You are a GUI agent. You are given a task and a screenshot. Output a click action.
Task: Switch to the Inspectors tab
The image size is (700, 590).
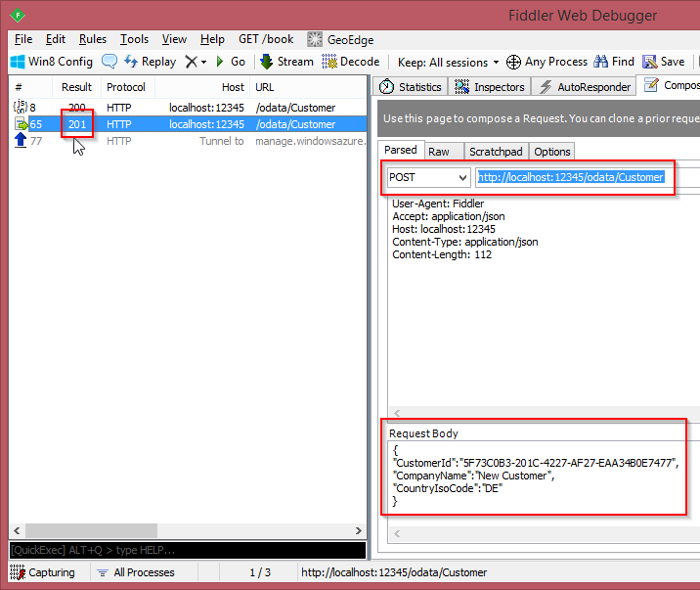point(489,87)
